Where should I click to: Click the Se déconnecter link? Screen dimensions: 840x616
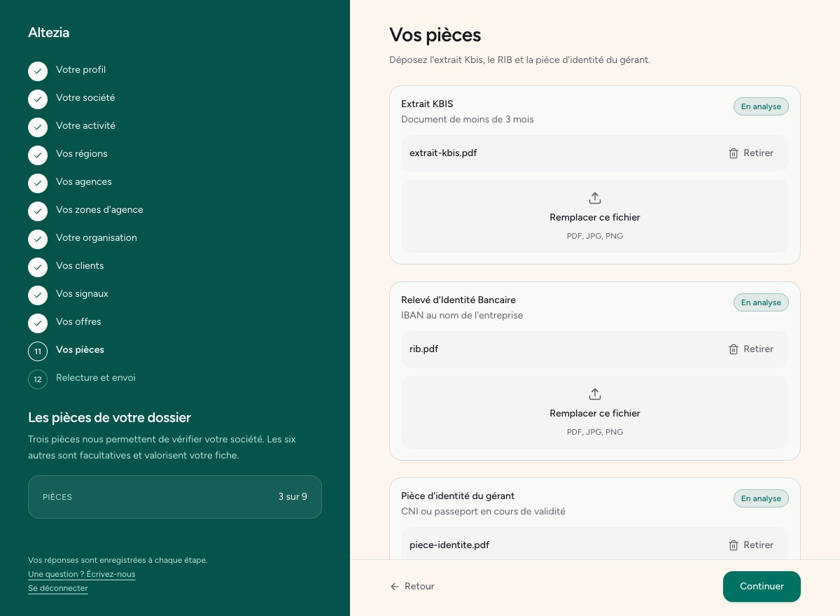pos(58,588)
